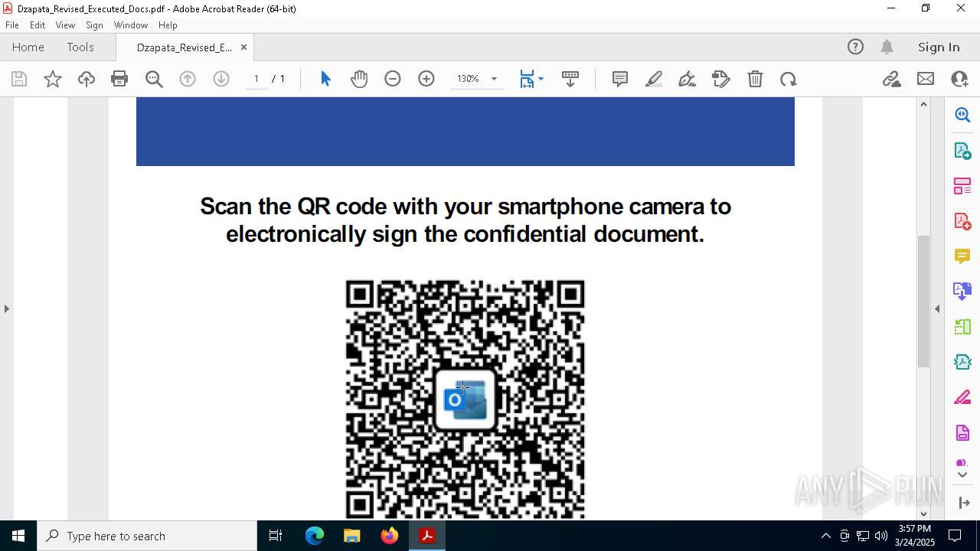The height and width of the screenshot is (551, 980).
Task: Open Export PDF tool in right pane
Action: pos(962,151)
